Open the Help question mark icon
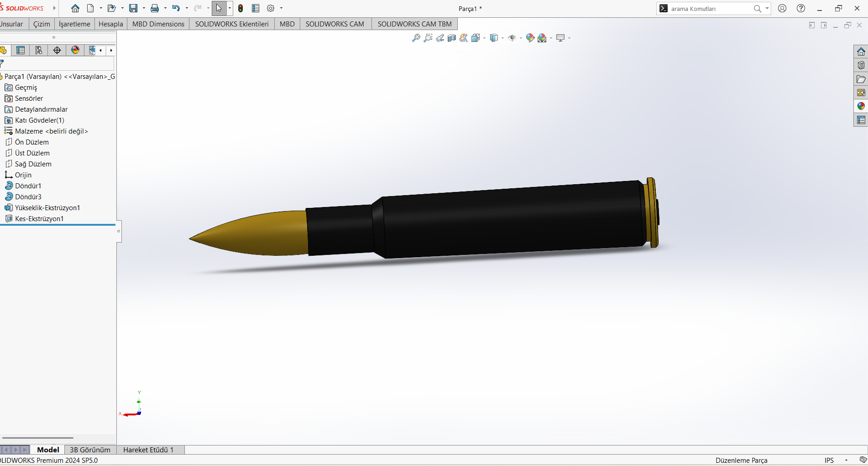 pos(801,8)
